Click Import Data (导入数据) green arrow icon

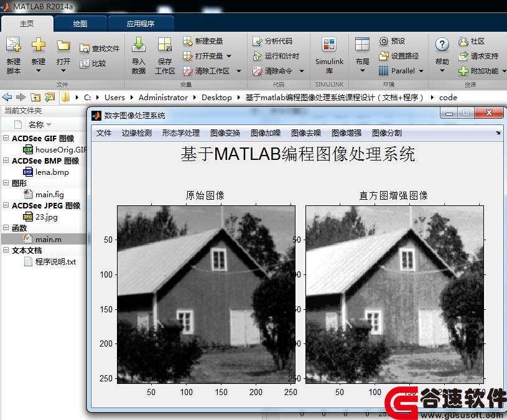pyautogui.click(x=139, y=44)
